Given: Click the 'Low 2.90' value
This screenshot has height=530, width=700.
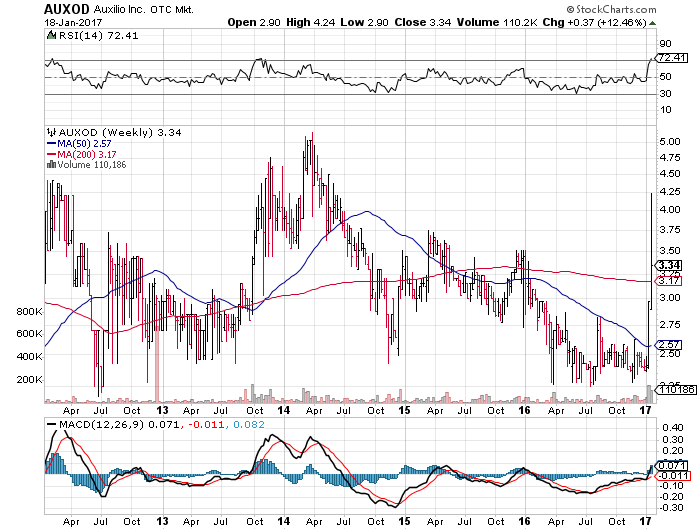Looking at the screenshot, I should pyautogui.click(x=364, y=22).
